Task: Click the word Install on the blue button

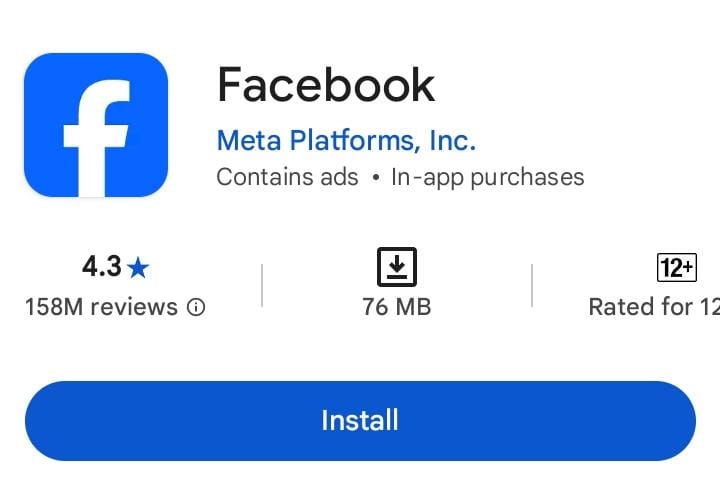Action: coord(360,421)
